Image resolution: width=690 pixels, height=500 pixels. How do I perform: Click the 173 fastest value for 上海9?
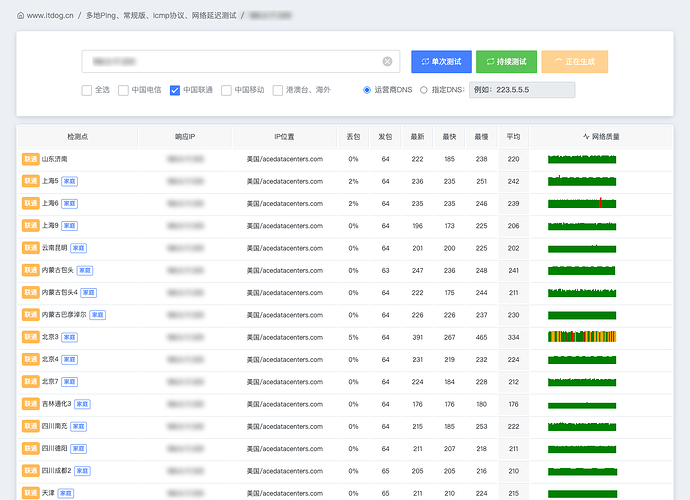[x=449, y=226]
